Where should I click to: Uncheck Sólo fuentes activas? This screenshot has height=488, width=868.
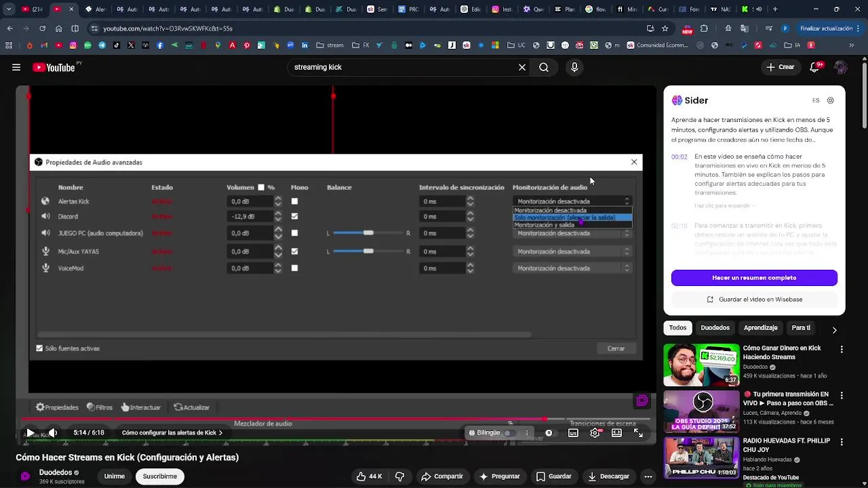(39, 348)
